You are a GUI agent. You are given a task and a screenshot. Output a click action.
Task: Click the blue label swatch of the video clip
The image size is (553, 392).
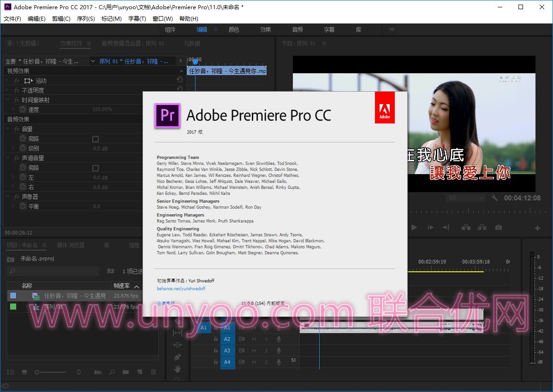[x=13, y=295]
